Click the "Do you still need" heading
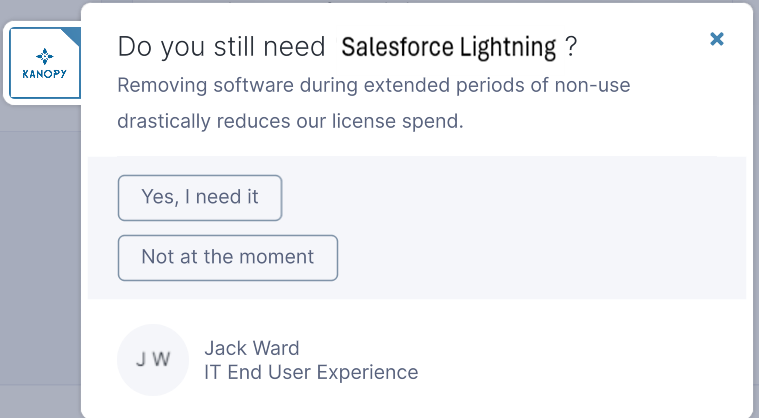Viewport: 759px width, 418px height. (x=221, y=46)
